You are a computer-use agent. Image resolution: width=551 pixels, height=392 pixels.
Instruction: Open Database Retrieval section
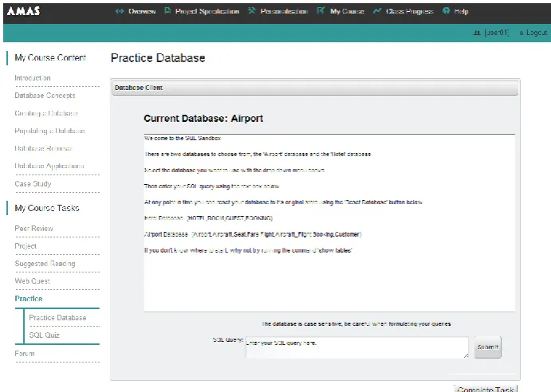tap(43, 148)
